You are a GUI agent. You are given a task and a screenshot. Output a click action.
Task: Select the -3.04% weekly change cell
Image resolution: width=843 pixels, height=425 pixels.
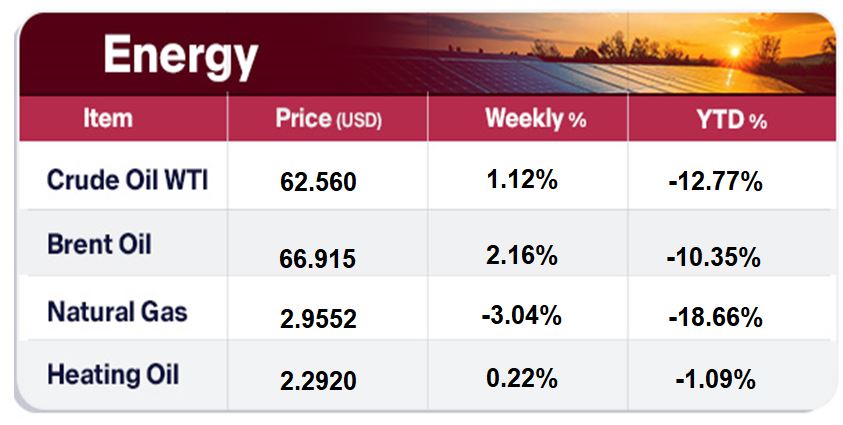pyautogui.click(x=520, y=317)
